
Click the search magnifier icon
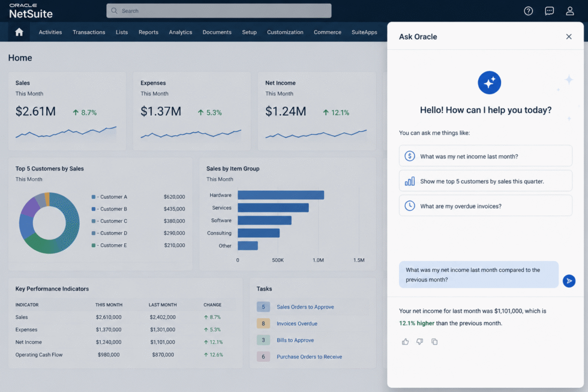pyautogui.click(x=115, y=10)
